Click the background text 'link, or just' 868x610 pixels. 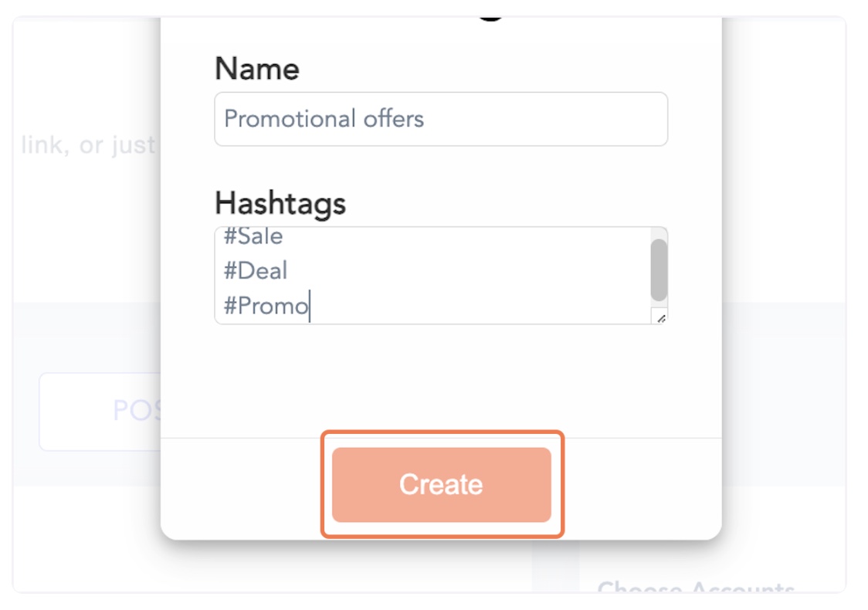pos(89,145)
